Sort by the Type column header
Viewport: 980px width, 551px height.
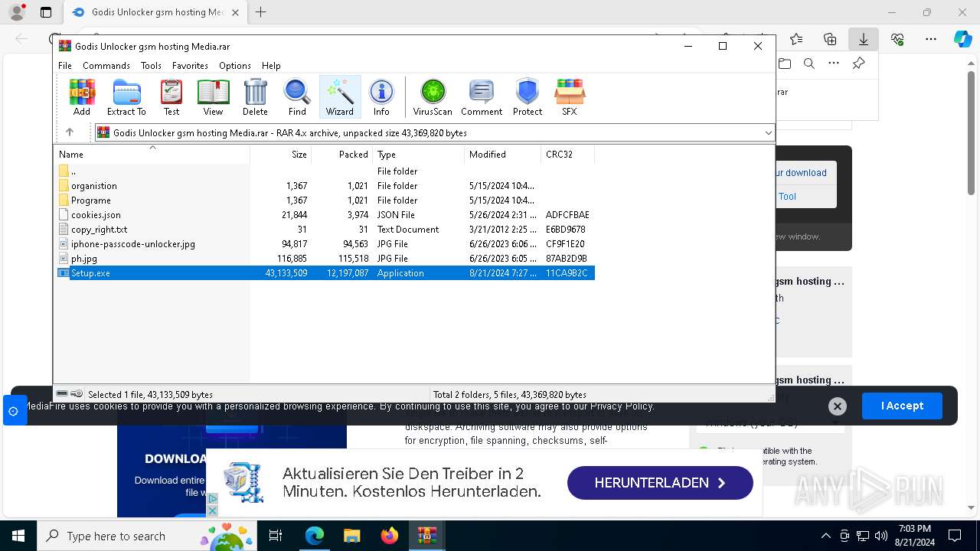418,155
